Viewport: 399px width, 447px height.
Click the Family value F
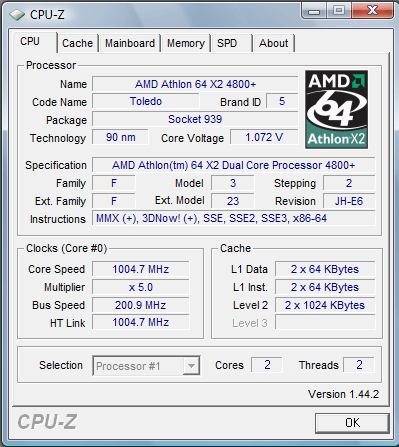point(114,183)
